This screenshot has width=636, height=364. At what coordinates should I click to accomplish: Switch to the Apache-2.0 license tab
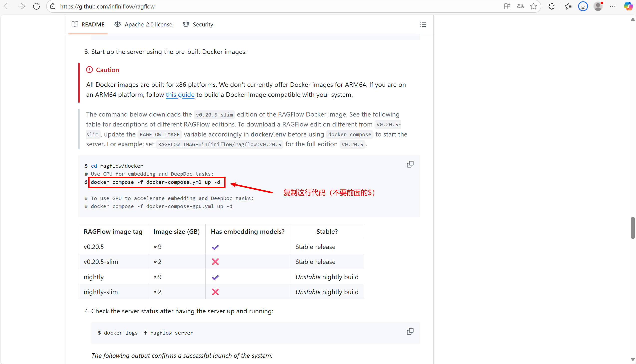143,24
